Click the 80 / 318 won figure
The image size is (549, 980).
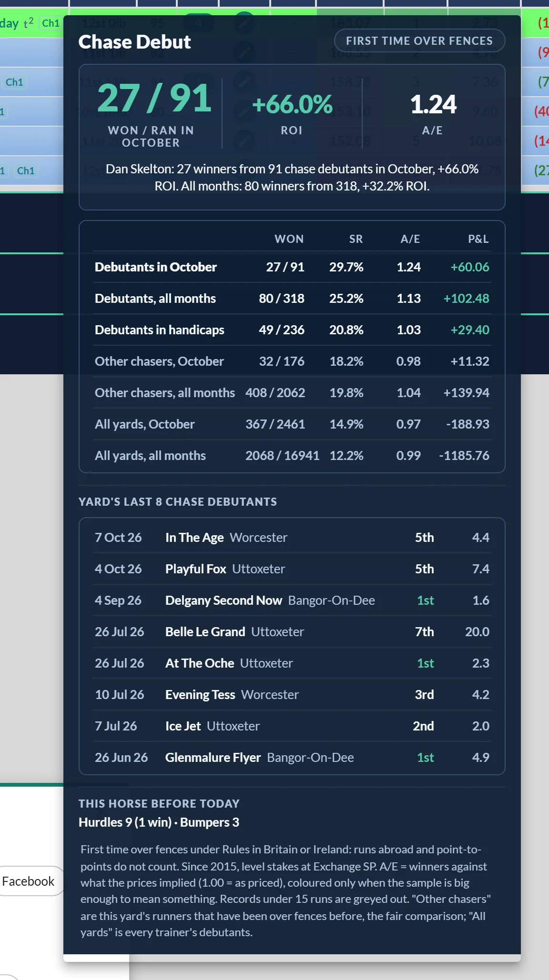pyautogui.click(x=282, y=299)
